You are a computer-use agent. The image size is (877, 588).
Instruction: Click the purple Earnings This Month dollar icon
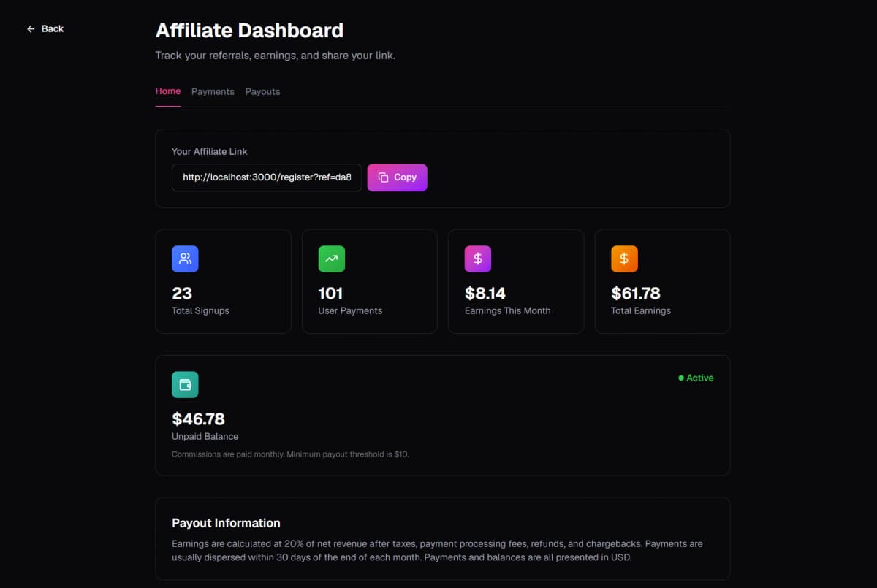coord(478,259)
